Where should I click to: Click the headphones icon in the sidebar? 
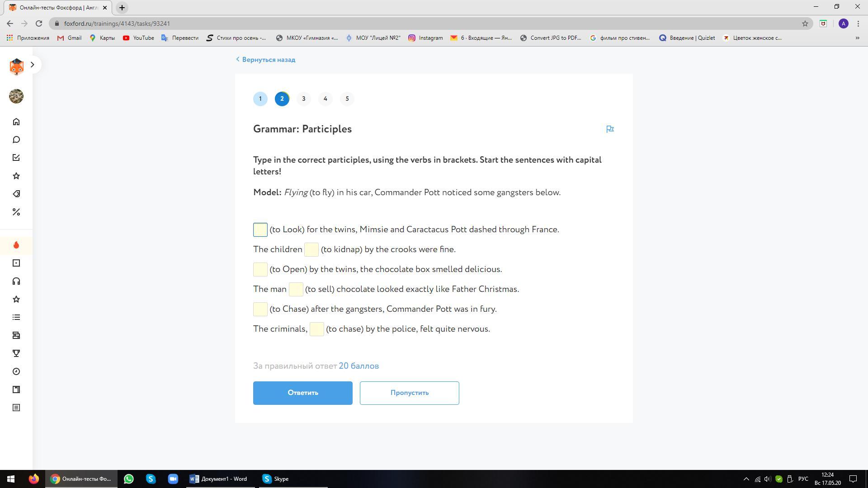point(16,282)
